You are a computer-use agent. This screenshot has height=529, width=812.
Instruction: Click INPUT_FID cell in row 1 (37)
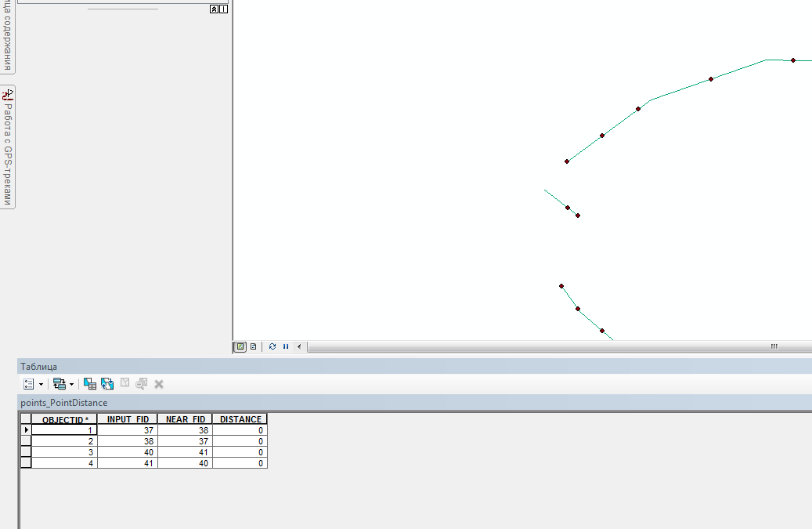128,430
